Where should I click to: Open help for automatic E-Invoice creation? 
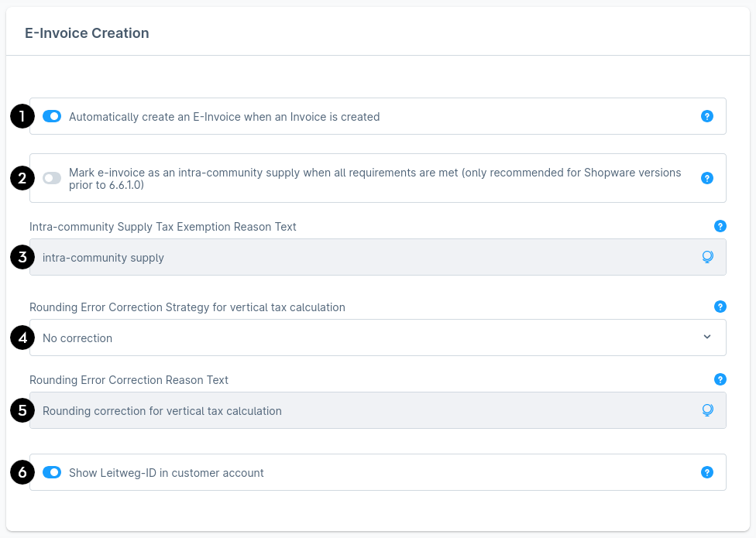[x=706, y=116]
